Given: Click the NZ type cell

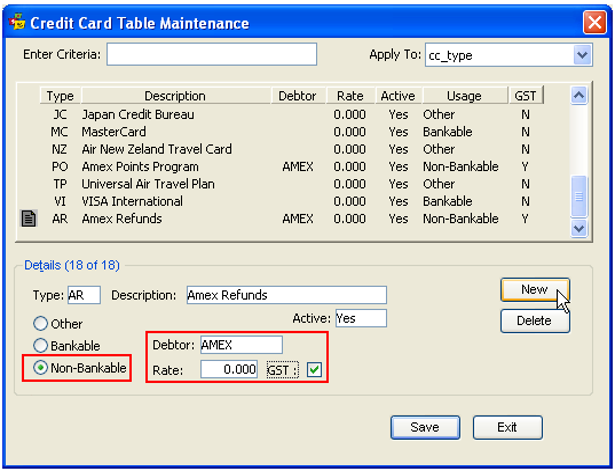Looking at the screenshot, I should [x=60, y=149].
